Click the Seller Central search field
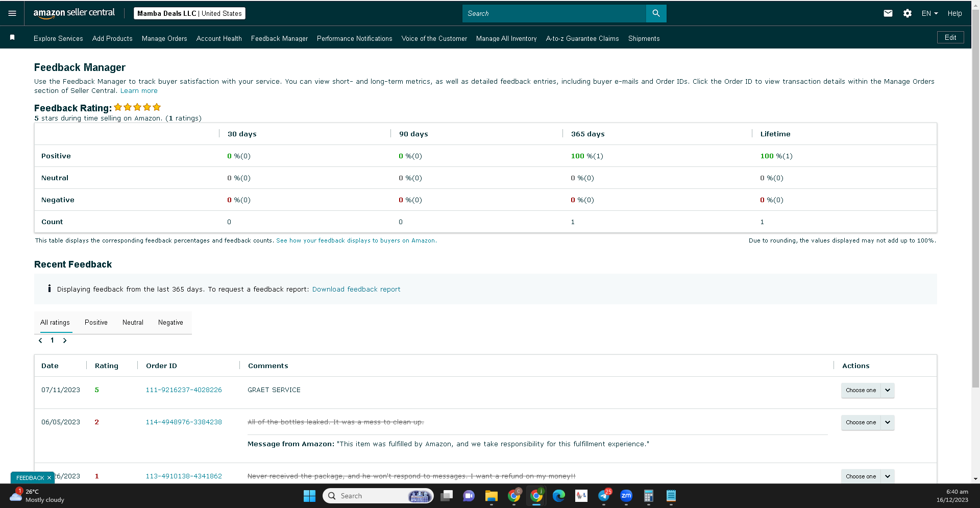The width and height of the screenshot is (980, 508). (554, 13)
